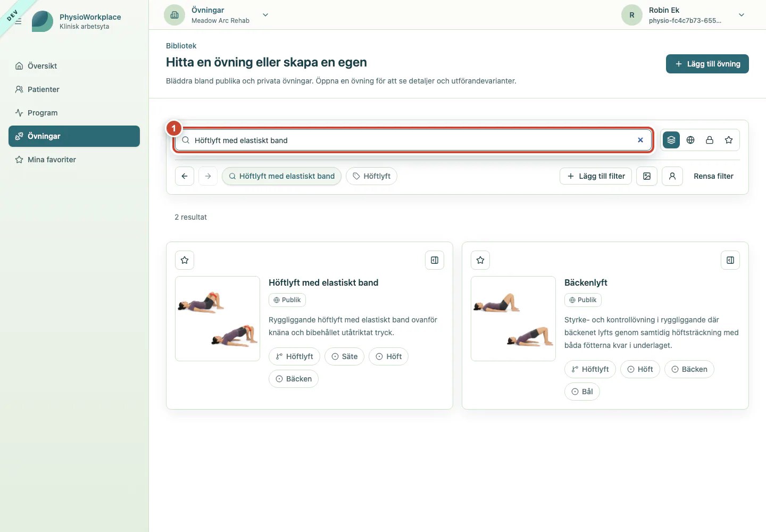Click Rensa filter
This screenshot has width=766, height=532.
[713, 176]
